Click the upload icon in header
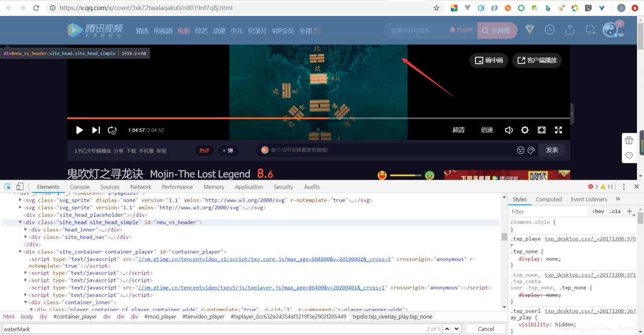 pyautogui.click(x=570, y=30)
